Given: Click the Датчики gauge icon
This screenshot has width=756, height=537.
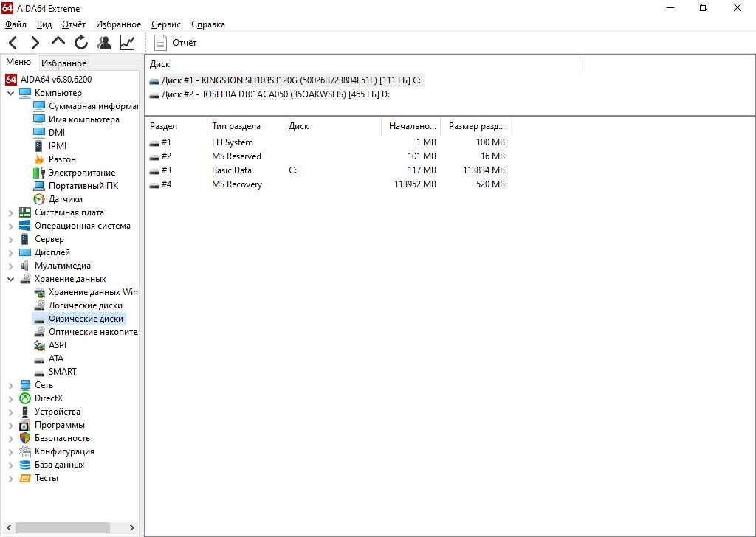Looking at the screenshot, I should tap(39, 199).
